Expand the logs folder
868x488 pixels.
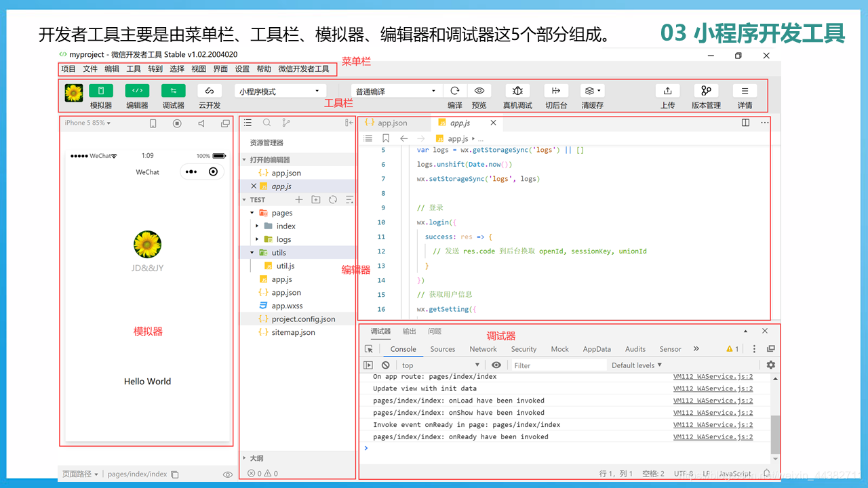257,239
